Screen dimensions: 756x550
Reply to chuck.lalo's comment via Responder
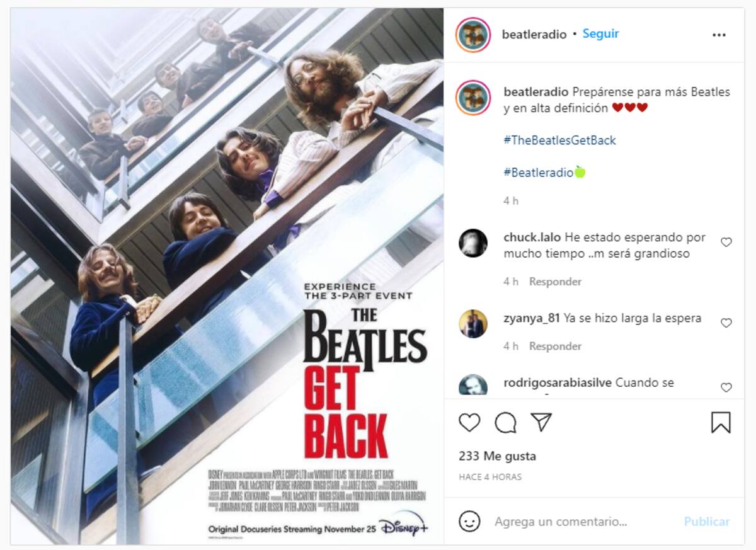coord(555,282)
